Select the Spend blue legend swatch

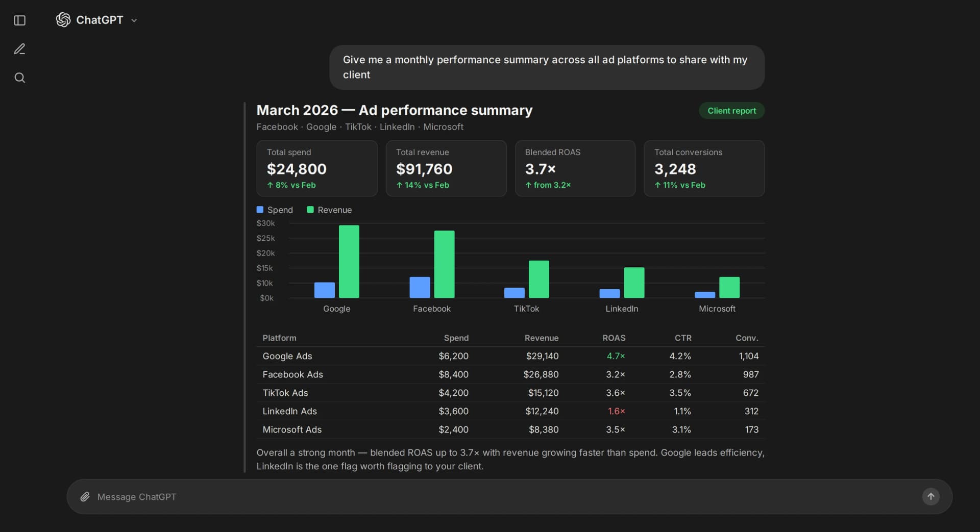pos(260,210)
